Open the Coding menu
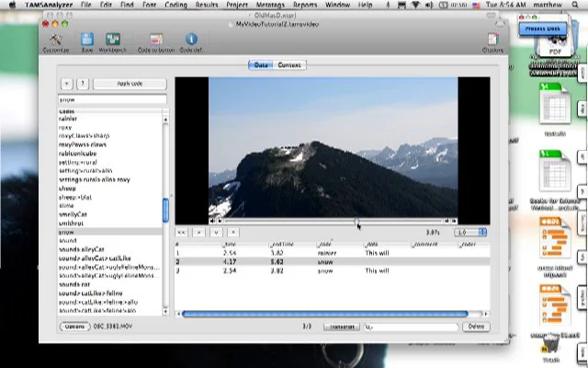588x368 pixels. point(175,5)
